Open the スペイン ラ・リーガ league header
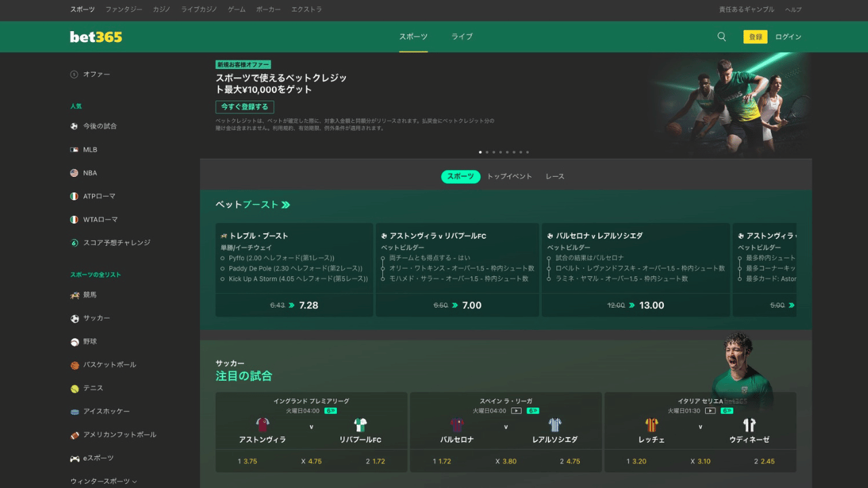The height and width of the screenshot is (488, 868). [x=506, y=401]
